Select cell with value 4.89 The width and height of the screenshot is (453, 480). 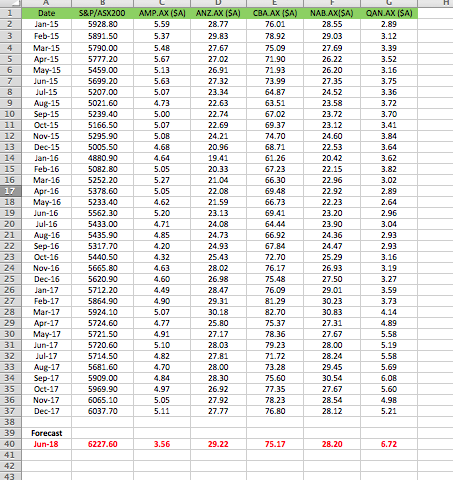[x=389, y=323]
